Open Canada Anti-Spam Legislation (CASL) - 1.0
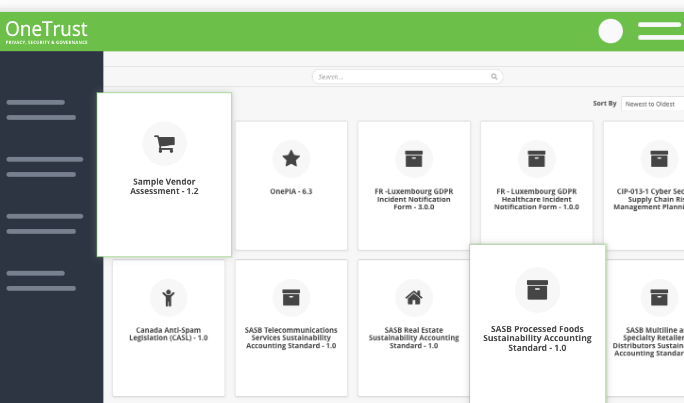The image size is (684, 403). tap(168, 334)
